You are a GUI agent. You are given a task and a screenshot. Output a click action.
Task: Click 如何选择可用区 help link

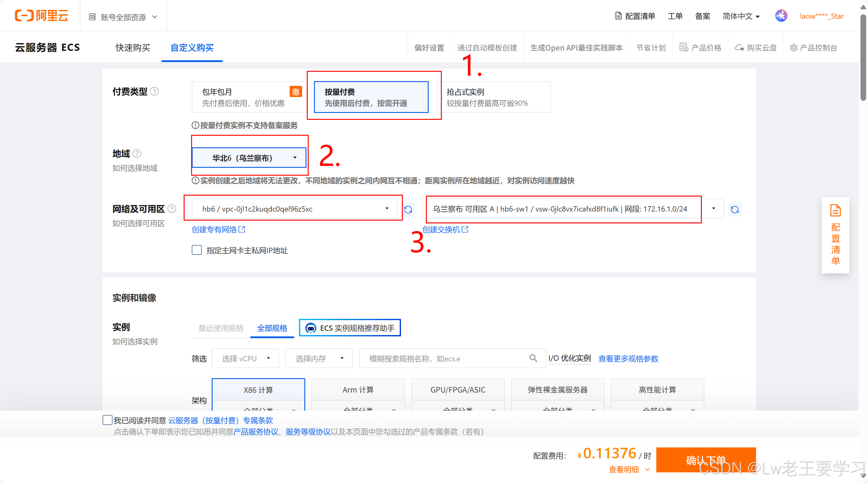[x=138, y=223]
